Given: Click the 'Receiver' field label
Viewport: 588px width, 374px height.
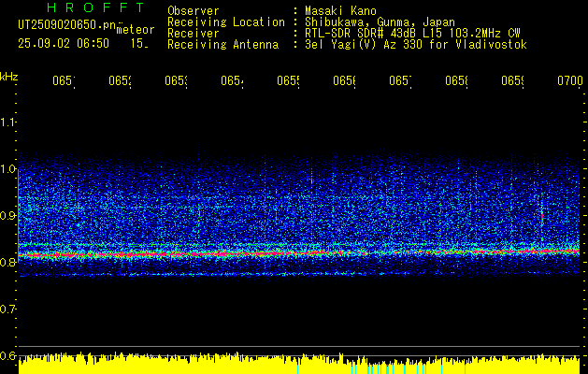Looking at the screenshot, I should click(x=194, y=34).
